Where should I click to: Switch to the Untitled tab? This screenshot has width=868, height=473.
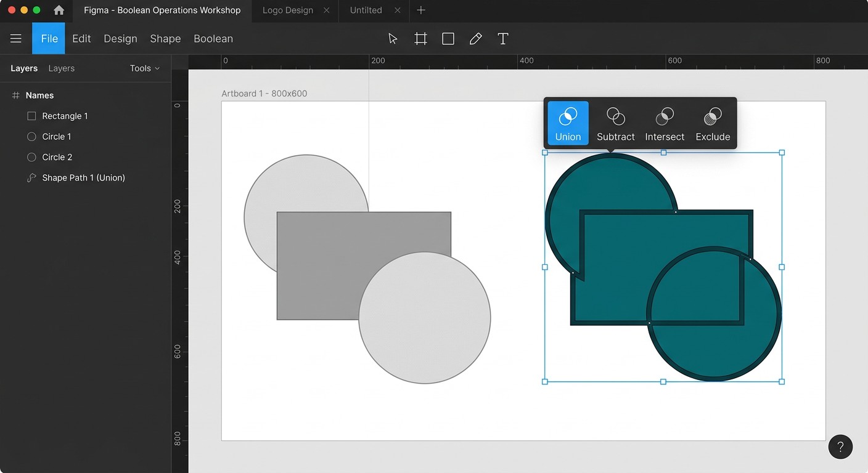click(366, 10)
